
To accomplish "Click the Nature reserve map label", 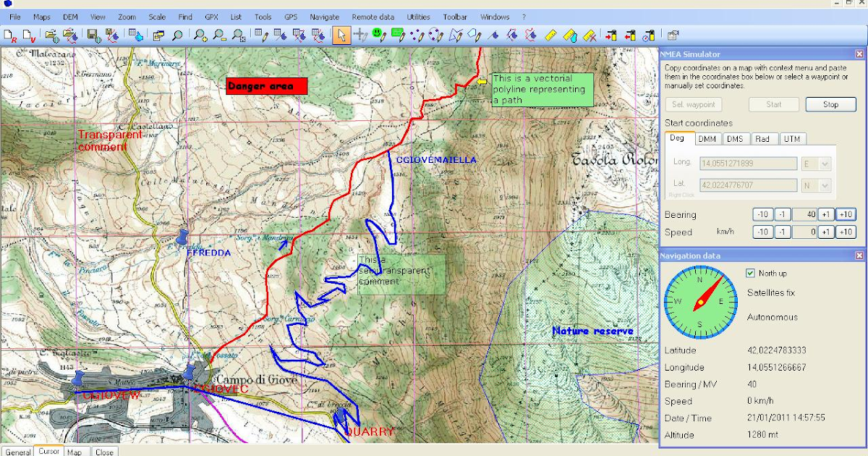I will point(592,331).
